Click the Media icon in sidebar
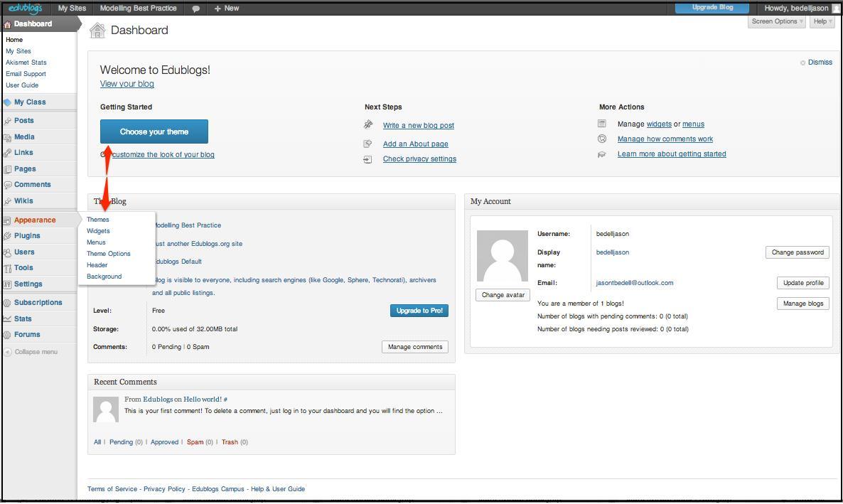 [8, 138]
